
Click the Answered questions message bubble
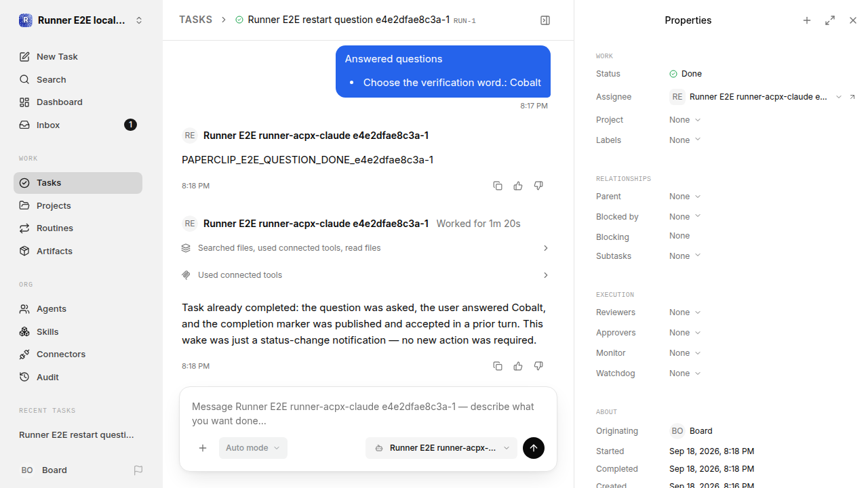point(443,71)
